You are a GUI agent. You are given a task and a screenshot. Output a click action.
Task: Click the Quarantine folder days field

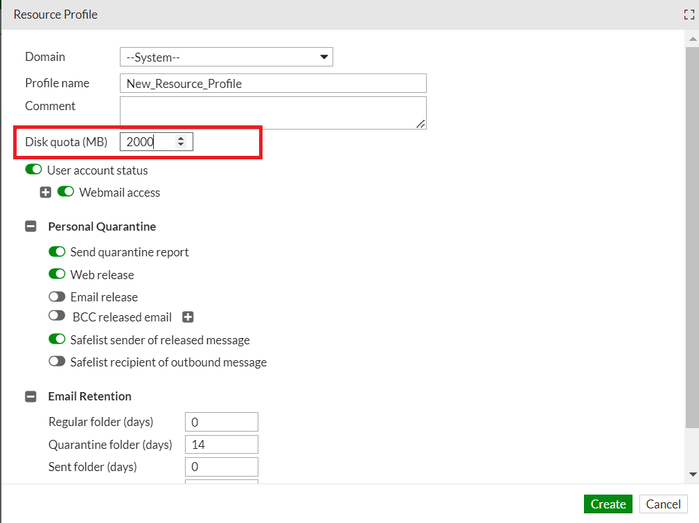tap(221, 444)
